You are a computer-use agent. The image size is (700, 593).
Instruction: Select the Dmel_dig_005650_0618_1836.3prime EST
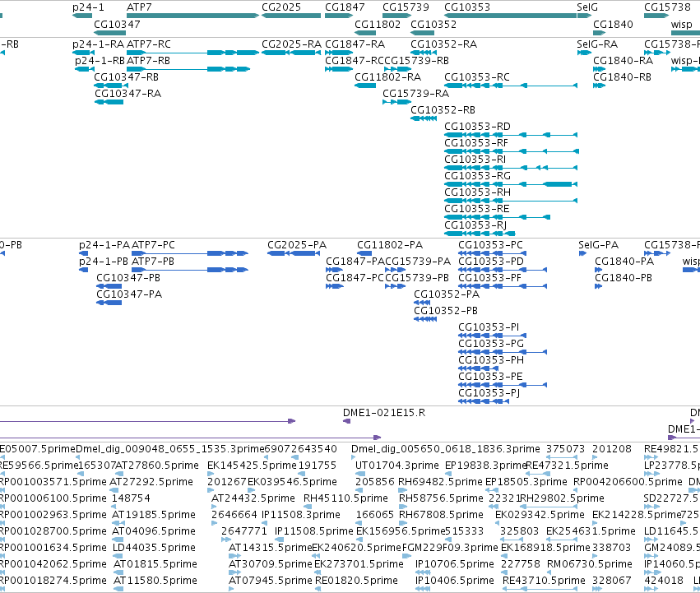pos(353,457)
